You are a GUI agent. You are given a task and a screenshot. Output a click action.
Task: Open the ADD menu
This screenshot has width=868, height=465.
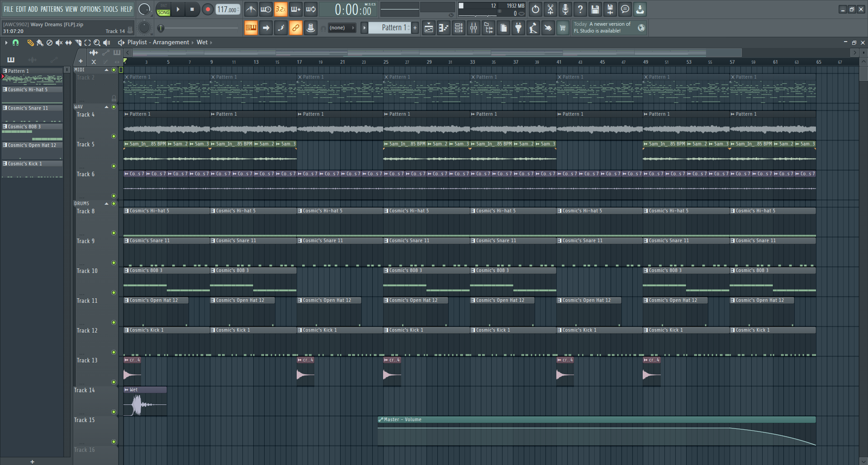pyautogui.click(x=33, y=9)
